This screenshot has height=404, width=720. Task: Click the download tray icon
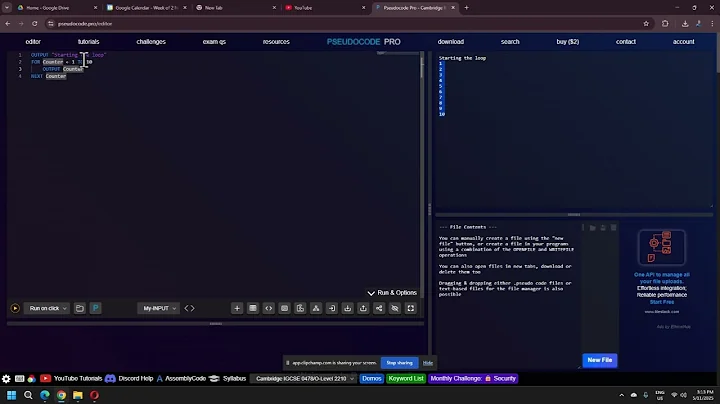point(348,309)
